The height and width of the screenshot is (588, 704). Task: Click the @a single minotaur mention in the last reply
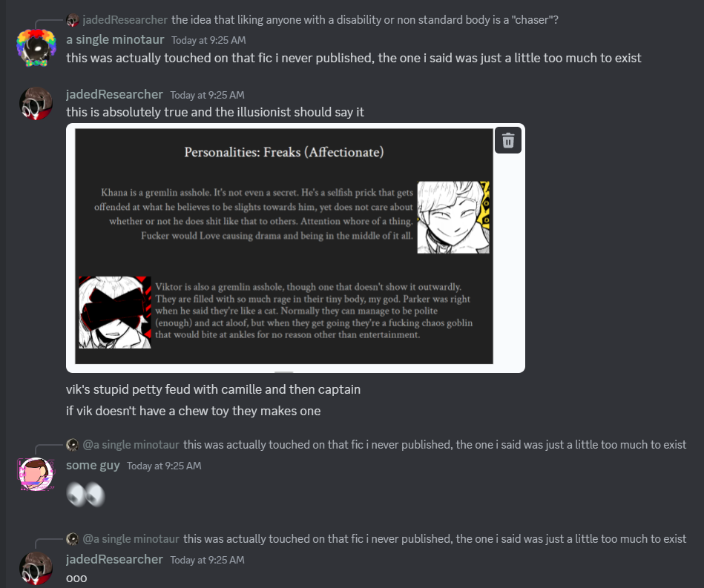(x=131, y=538)
